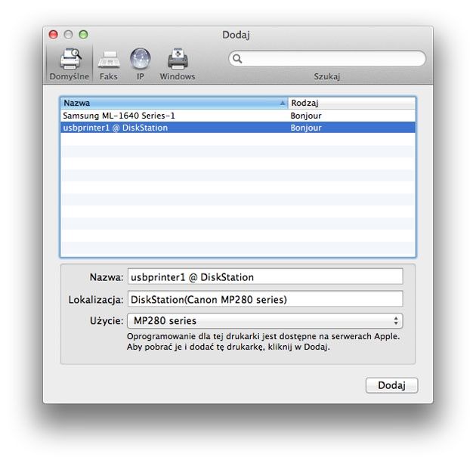Zoom the window with green button

click(x=83, y=35)
